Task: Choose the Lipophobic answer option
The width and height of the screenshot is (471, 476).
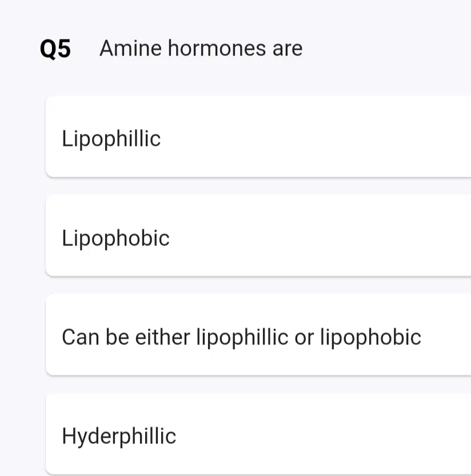Action: (258, 236)
